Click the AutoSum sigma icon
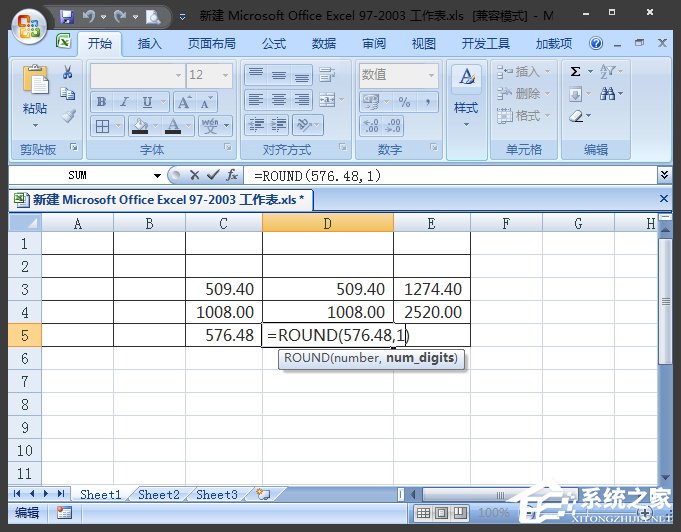 pyautogui.click(x=576, y=72)
